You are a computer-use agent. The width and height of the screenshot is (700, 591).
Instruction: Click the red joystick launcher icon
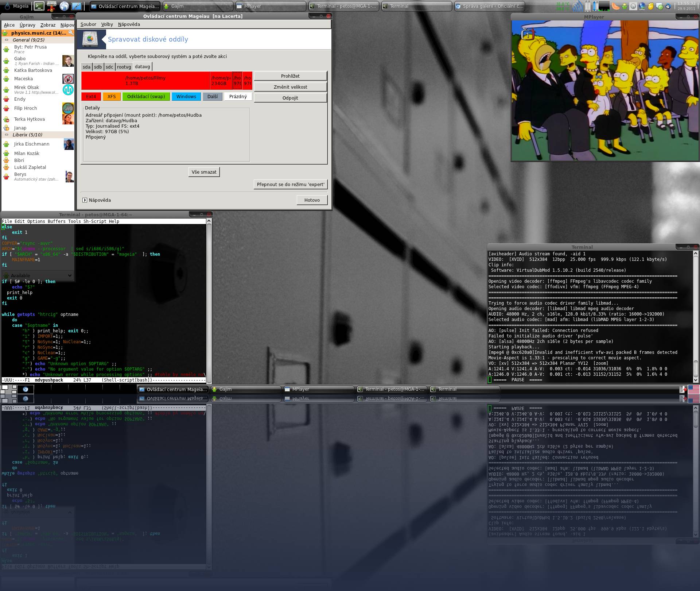(x=52, y=6)
